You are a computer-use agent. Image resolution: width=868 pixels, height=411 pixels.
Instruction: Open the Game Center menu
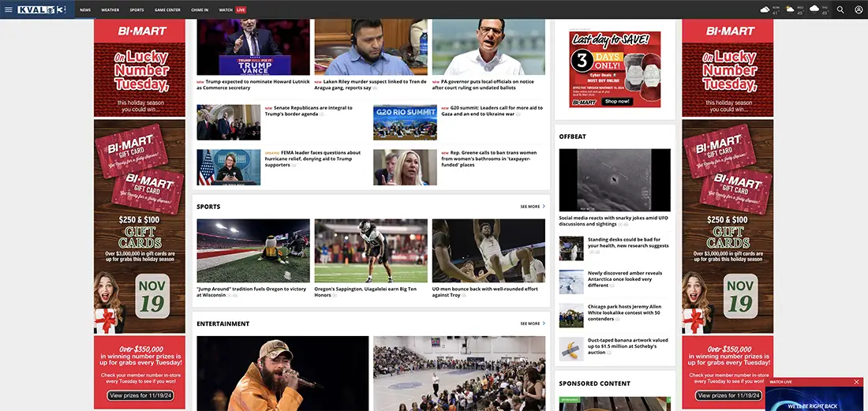[167, 10]
